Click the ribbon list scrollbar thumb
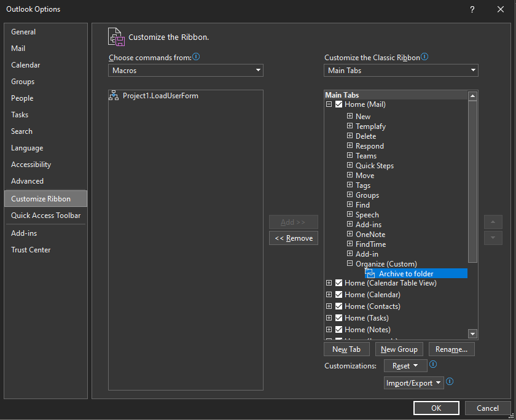 coord(472,182)
